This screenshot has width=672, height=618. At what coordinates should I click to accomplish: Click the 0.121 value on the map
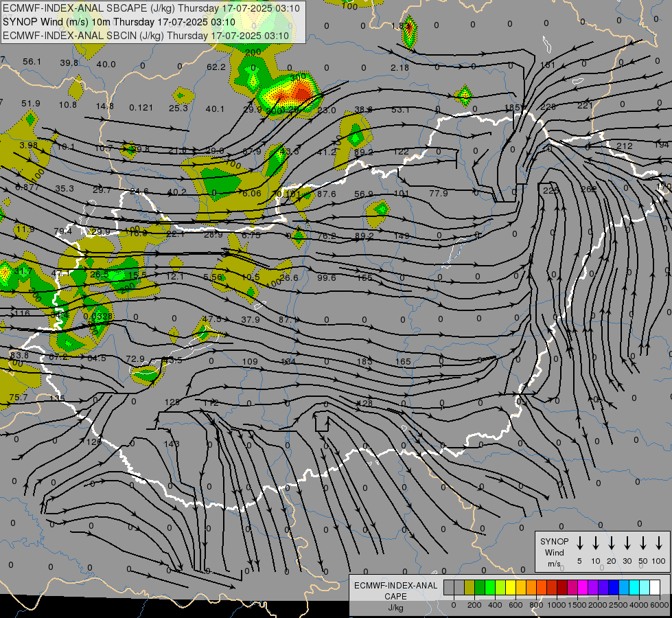pos(141,107)
